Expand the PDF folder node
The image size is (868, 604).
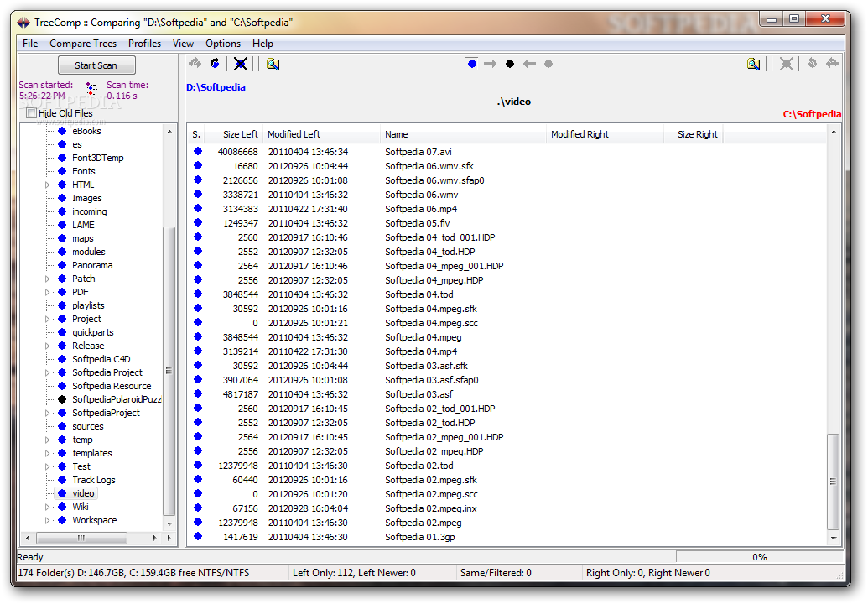pyautogui.click(x=48, y=292)
